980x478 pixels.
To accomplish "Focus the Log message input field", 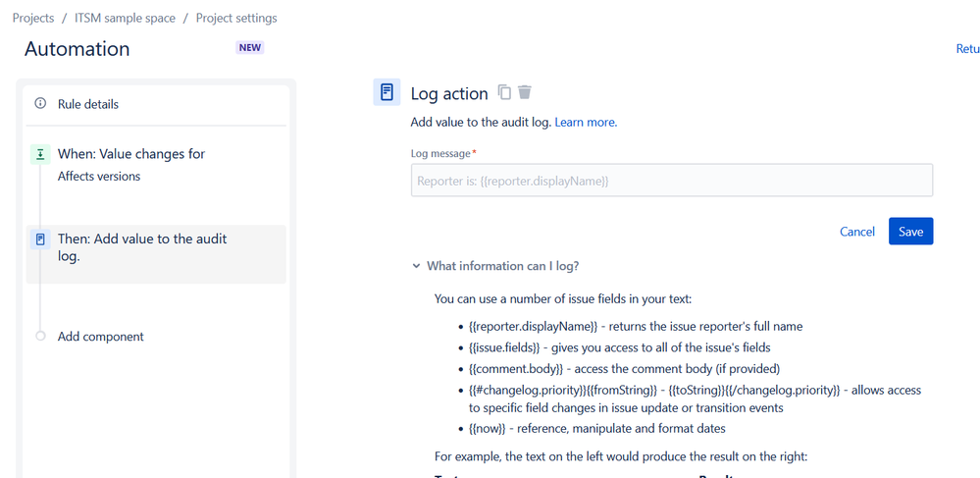I will [672, 181].
